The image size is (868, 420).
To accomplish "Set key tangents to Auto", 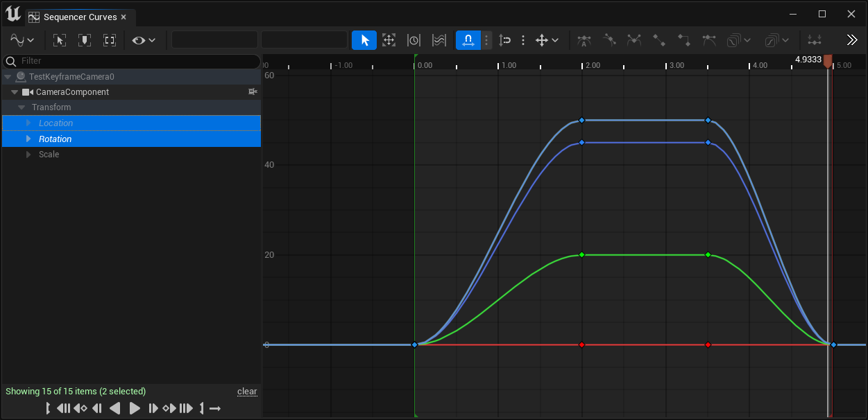I will pyautogui.click(x=584, y=40).
